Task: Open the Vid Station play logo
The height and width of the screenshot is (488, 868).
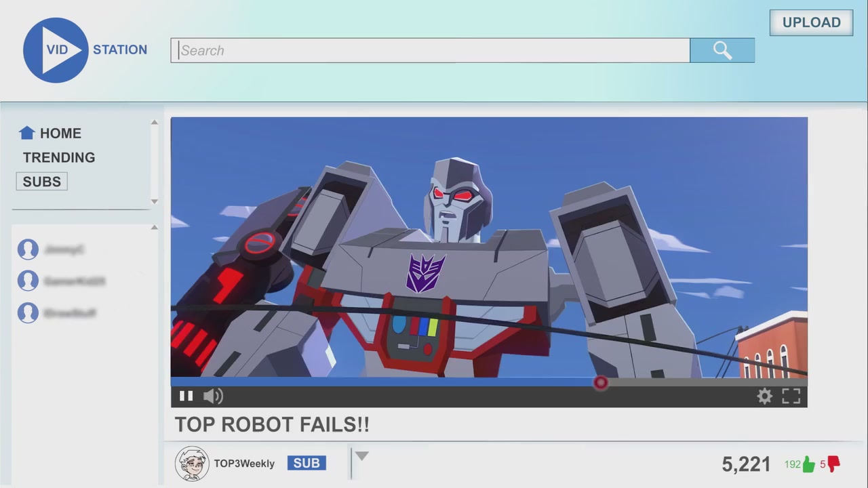Action: (56, 50)
